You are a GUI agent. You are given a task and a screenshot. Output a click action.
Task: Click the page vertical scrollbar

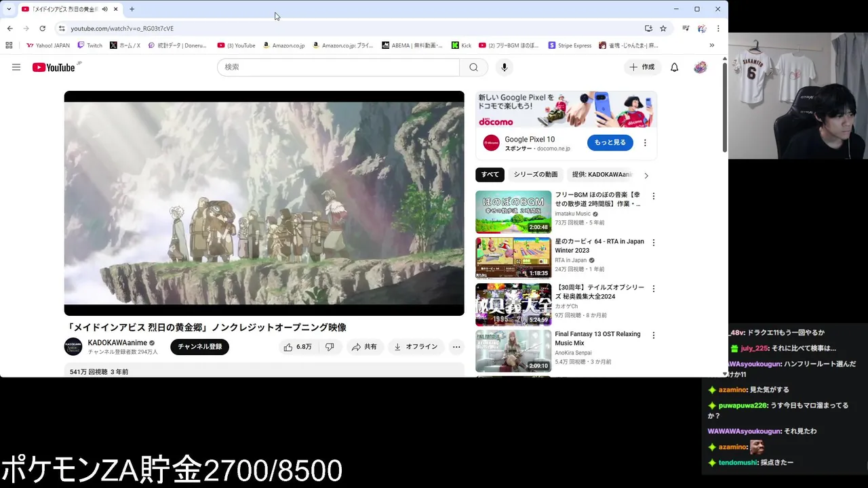coord(725,108)
